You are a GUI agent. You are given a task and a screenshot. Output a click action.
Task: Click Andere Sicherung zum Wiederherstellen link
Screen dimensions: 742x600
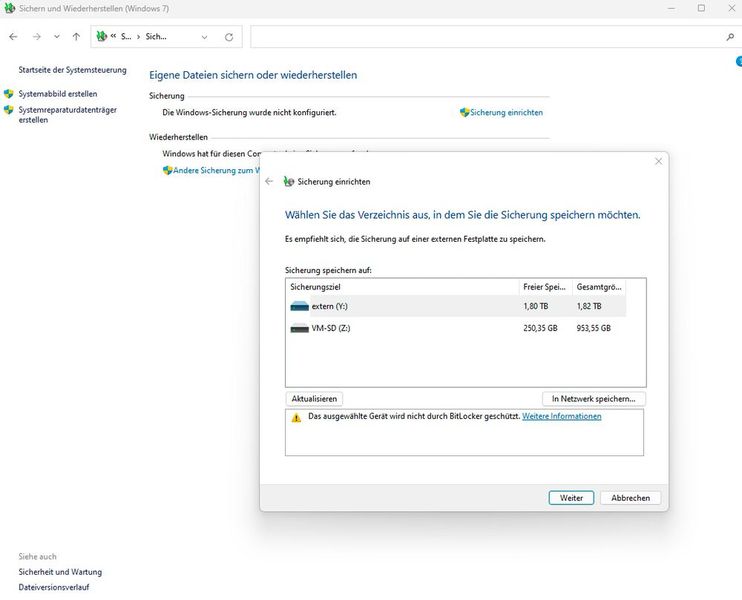(216, 170)
